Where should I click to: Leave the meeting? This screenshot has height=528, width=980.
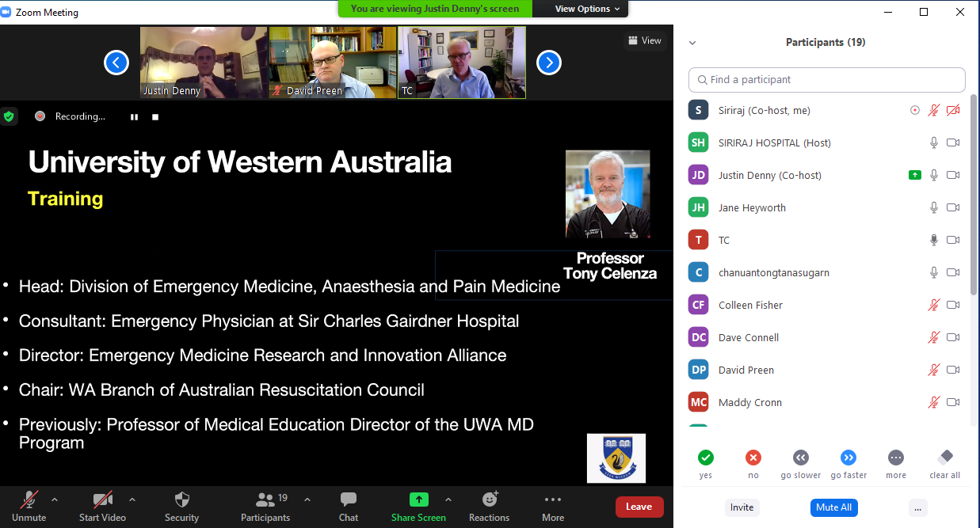pos(639,507)
